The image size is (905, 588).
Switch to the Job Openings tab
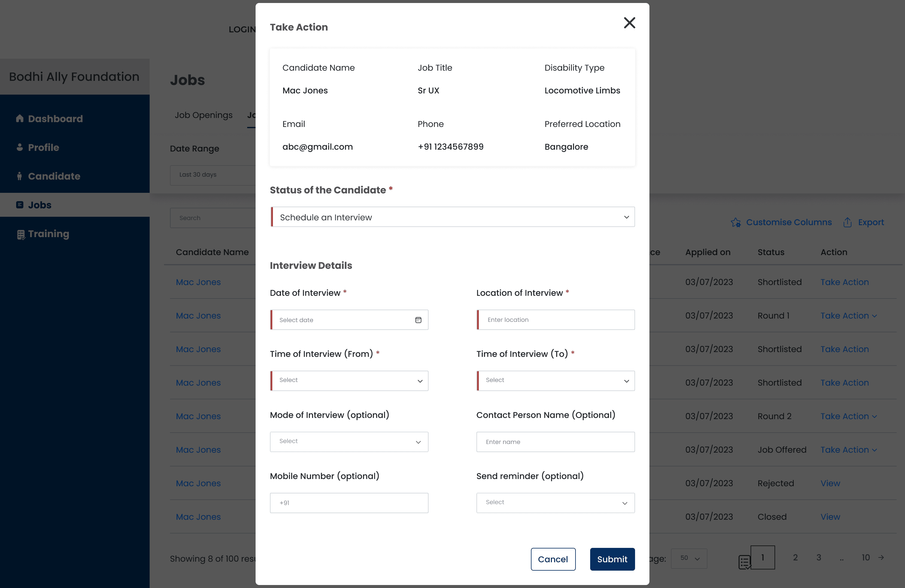pos(204,115)
